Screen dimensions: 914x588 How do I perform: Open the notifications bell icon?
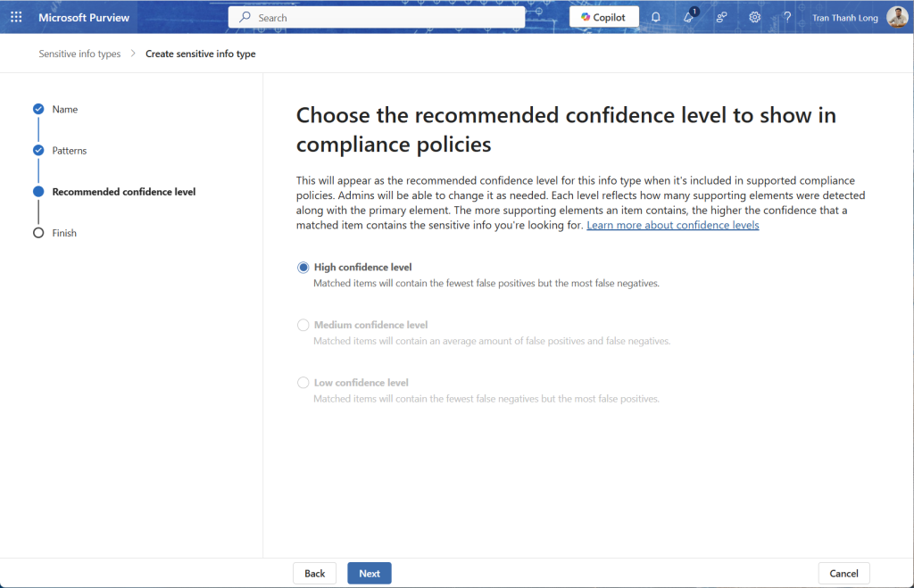point(656,17)
